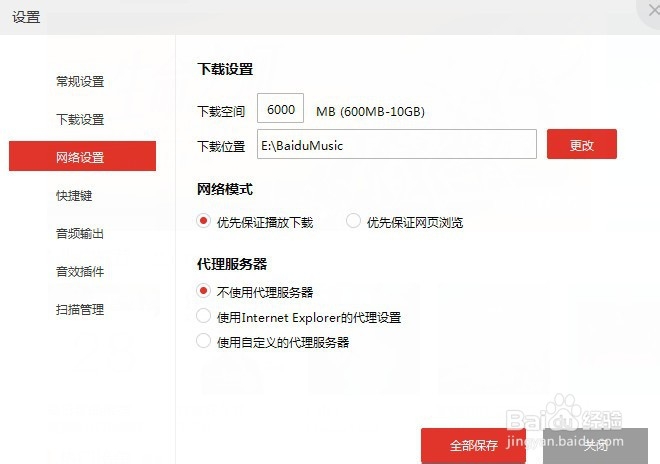Click the 下载位置 path field E:\BaiduMusic

pyautogui.click(x=397, y=144)
